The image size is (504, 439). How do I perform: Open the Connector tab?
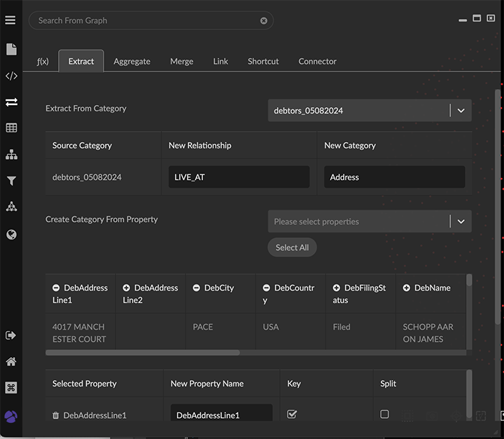click(x=317, y=62)
